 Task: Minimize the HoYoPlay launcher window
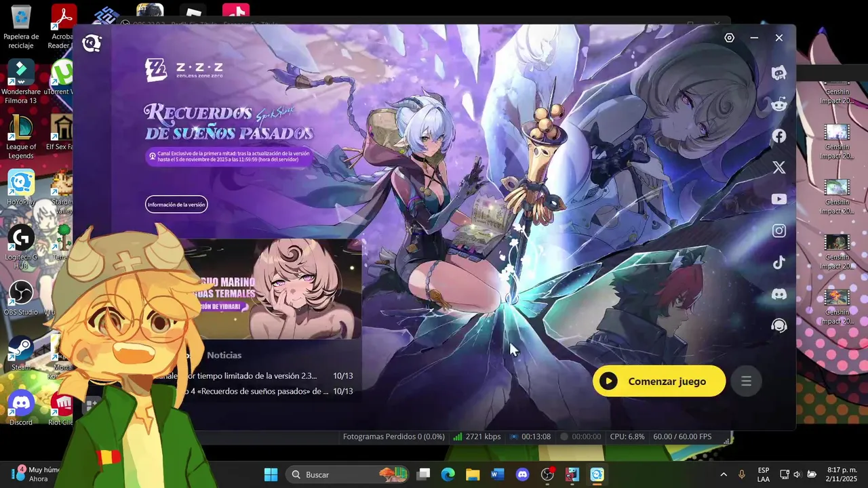[x=754, y=38]
